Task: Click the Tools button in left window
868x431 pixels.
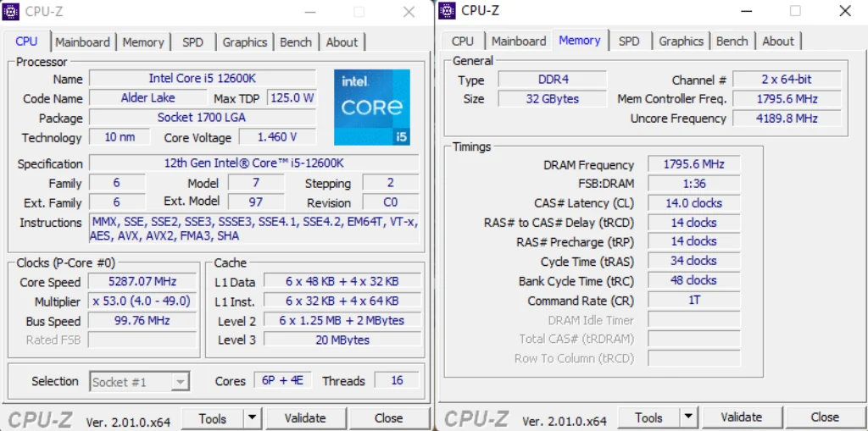Action: pyautogui.click(x=212, y=418)
